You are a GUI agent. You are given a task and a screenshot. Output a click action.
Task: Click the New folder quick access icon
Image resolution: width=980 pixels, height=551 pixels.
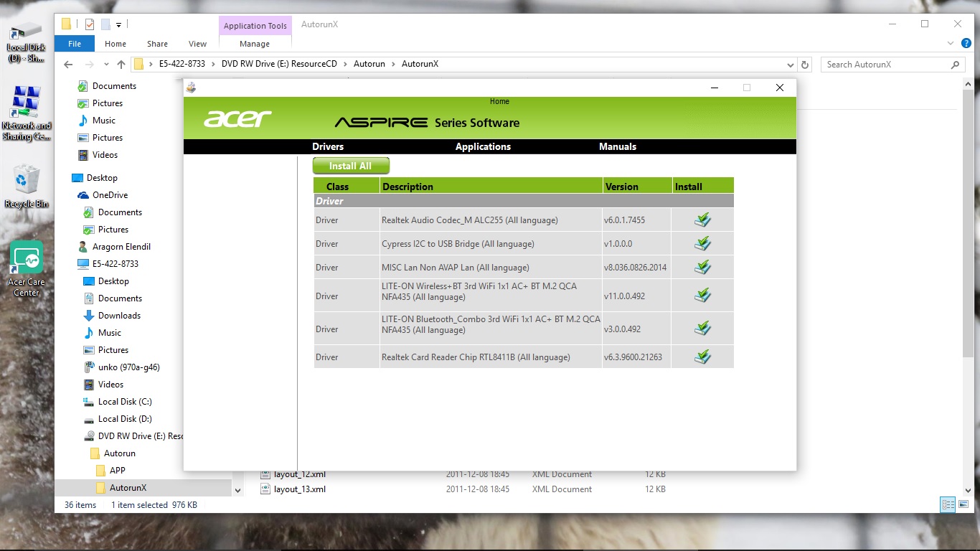105,24
